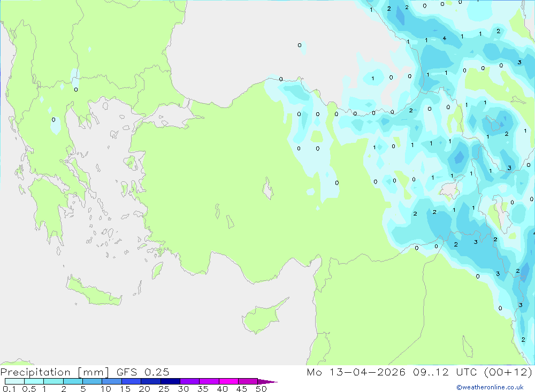Click the legend label '0.1'
The image size is (535, 392).
click(x=9, y=389)
